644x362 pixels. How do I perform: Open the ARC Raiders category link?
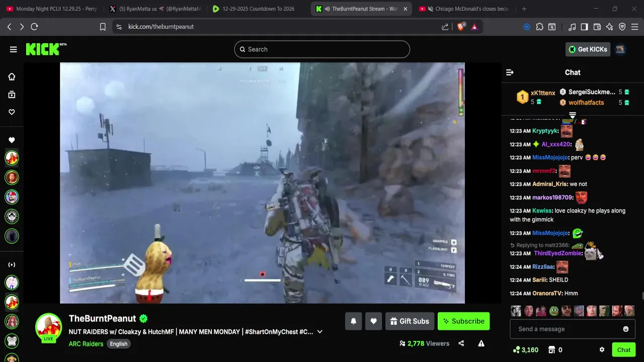coord(86,344)
